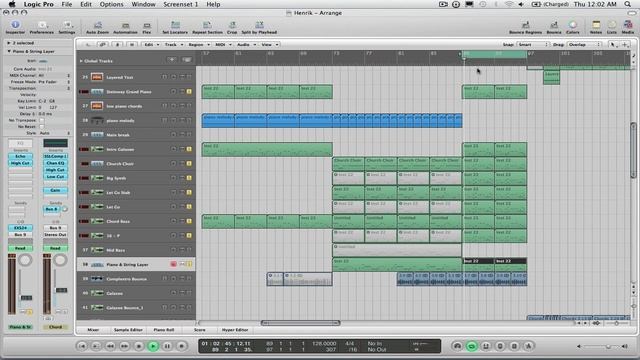Click the Chan EQ insert slot
The height and width of the screenshot is (360, 640).
tap(55, 163)
